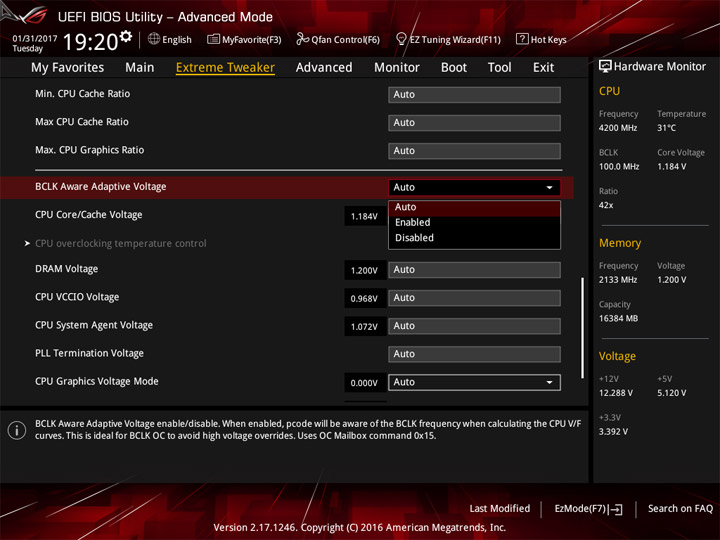Open the clock settings gear icon
Image resolution: width=720 pixels, height=540 pixels.
click(126, 36)
